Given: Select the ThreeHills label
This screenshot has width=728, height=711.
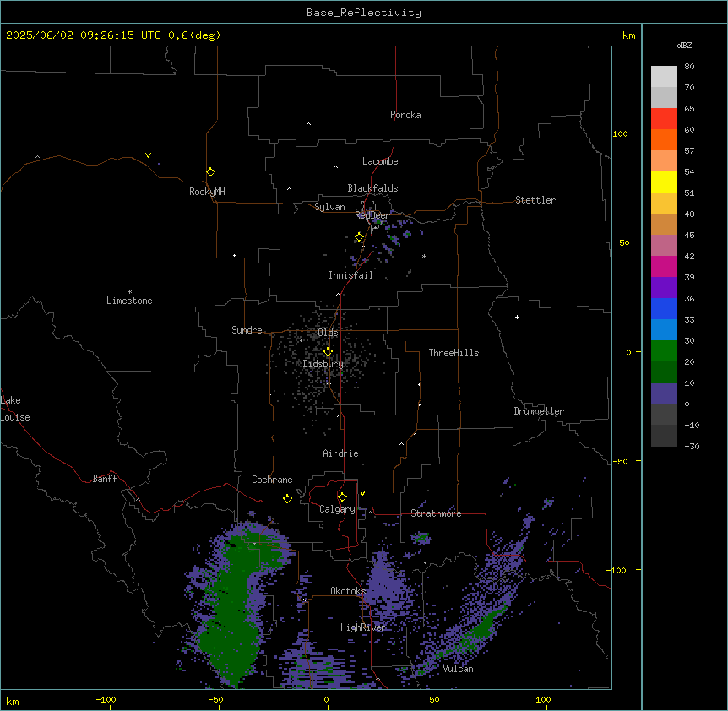Looking at the screenshot, I should pos(454,353).
